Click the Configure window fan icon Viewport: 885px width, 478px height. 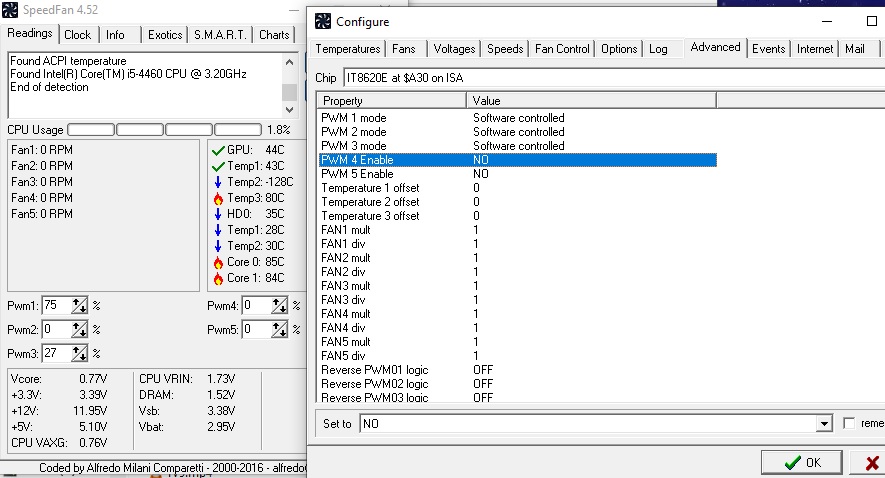[x=323, y=21]
